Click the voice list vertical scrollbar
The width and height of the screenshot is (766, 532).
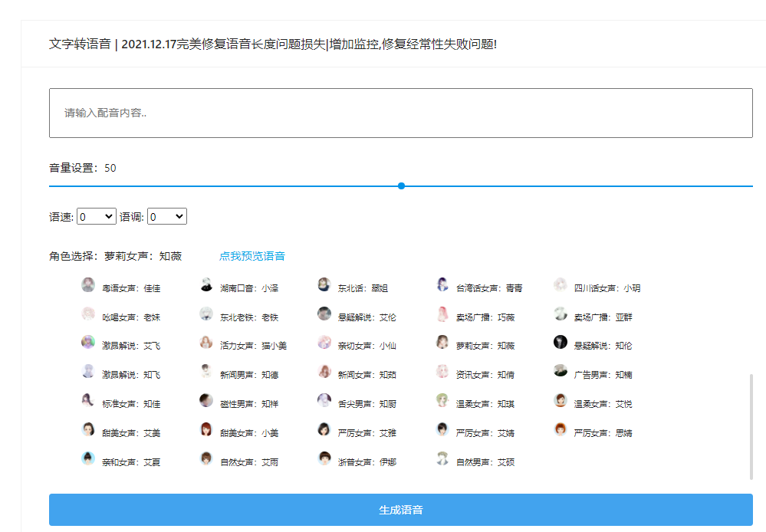click(751, 426)
